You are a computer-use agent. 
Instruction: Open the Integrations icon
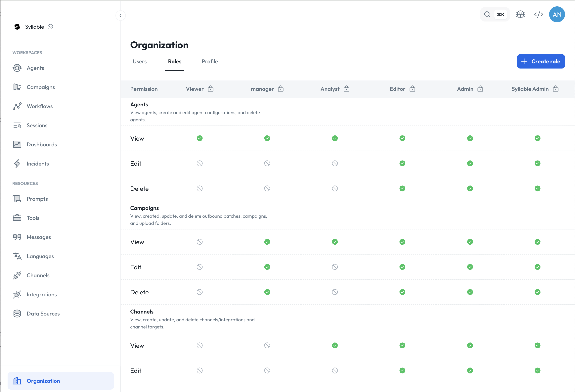coord(17,294)
